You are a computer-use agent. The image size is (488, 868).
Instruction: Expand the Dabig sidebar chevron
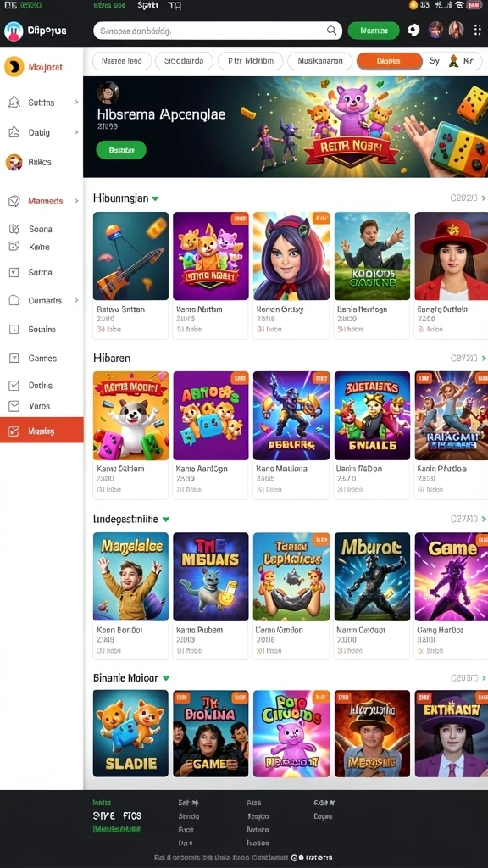(76, 132)
